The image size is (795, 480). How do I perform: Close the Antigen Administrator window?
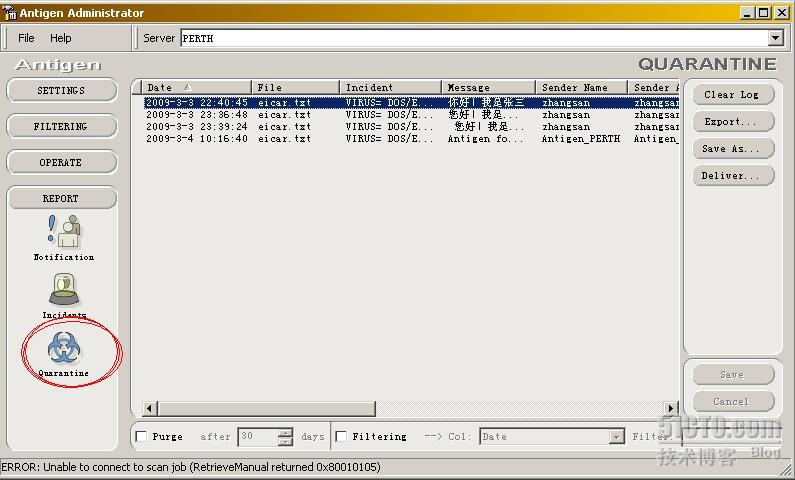(782, 13)
